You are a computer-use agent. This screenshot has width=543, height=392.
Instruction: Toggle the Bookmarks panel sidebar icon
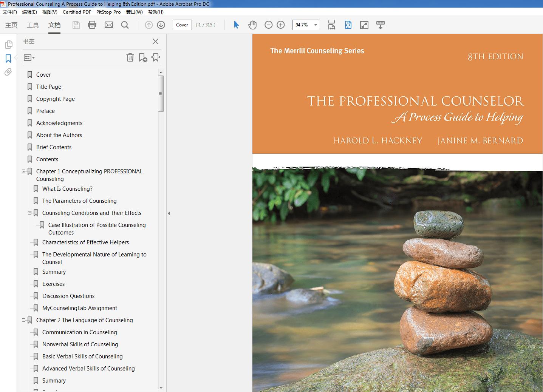[8, 59]
